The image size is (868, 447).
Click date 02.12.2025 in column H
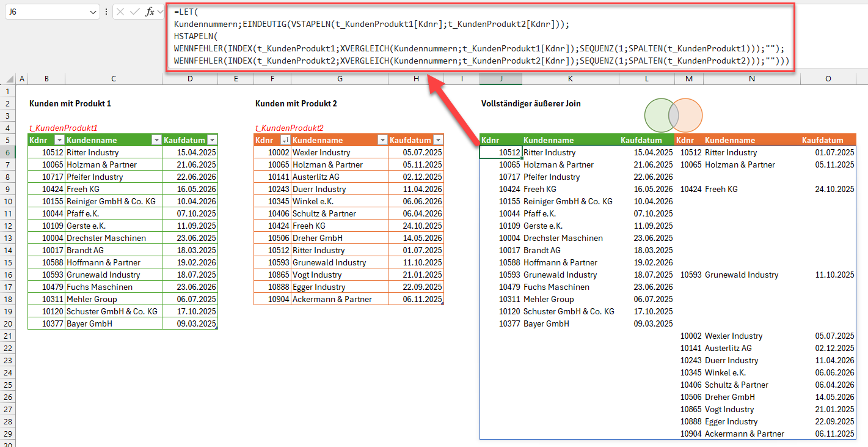coord(422,177)
